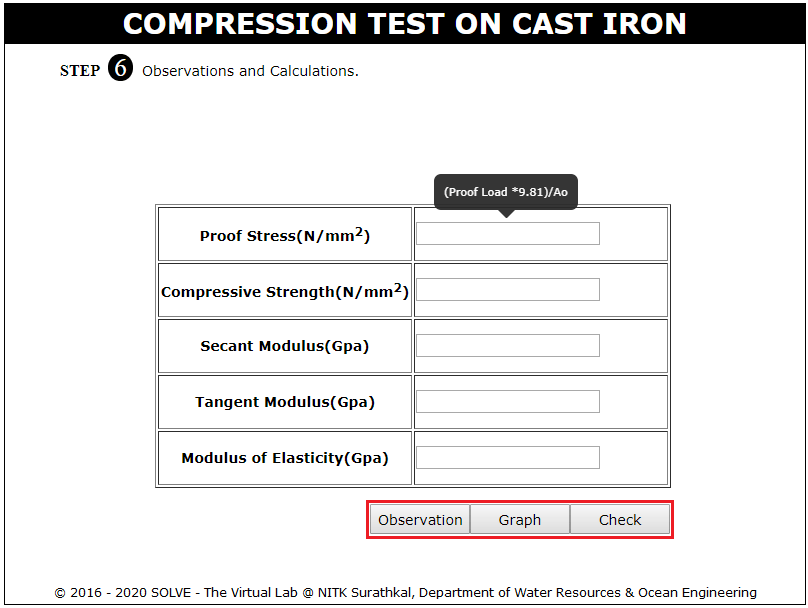Click the Compressive Strength input box
808x608 pixels.
pos(507,290)
